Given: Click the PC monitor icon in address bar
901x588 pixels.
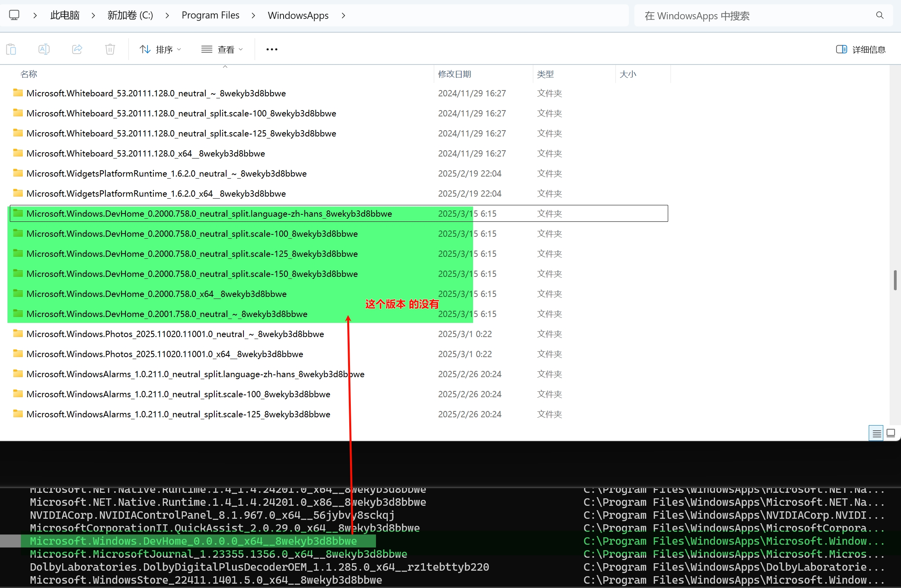Looking at the screenshot, I should pos(14,15).
